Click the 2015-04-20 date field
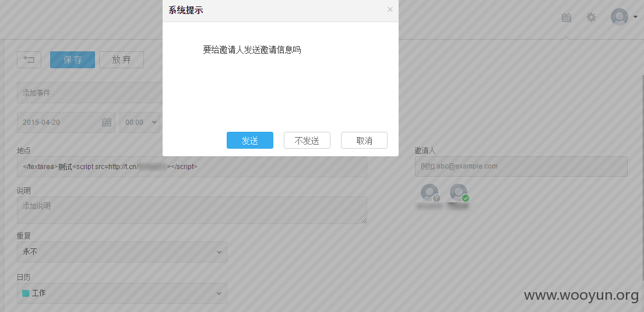This screenshot has width=644, height=312. (66, 122)
